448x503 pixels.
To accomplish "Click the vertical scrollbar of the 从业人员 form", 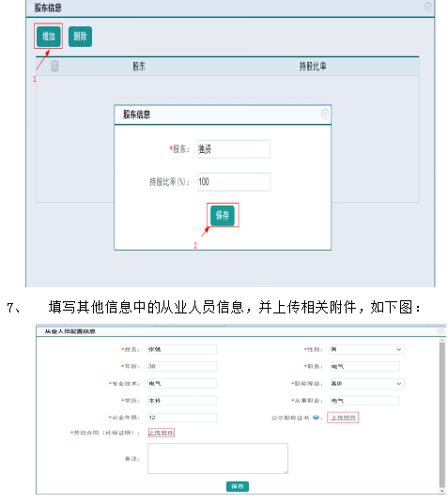I will click(x=442, y=414).
